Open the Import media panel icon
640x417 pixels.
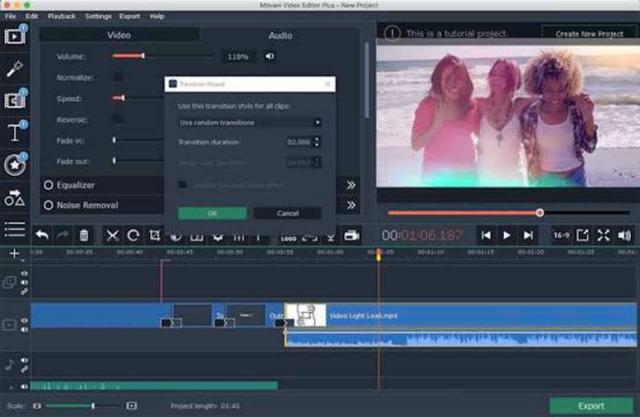coord(15,37)
